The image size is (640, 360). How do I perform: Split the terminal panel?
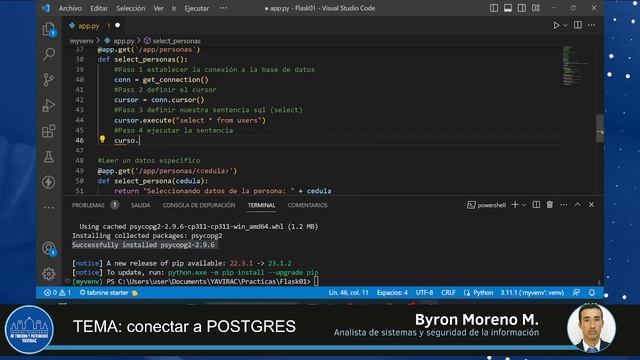[536, 204]
